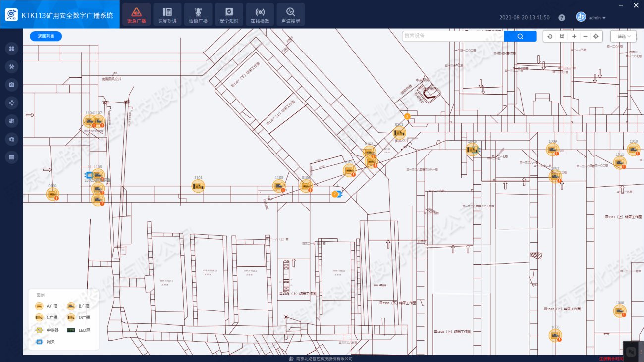Click the fit-to-screen map icon
Image resolution: width=644 pixels, height=362 pixels.
pyautogui.click(x=561, y=36)
